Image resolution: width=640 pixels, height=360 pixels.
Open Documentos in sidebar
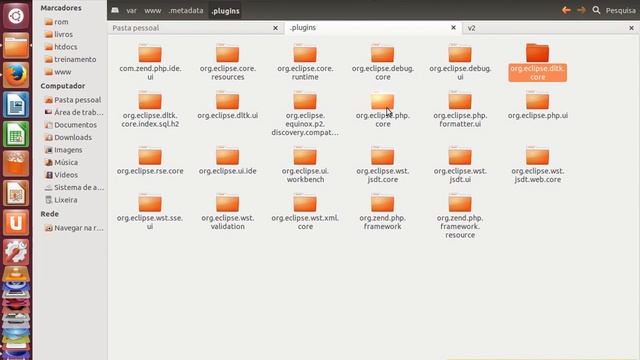coord(75,125)
